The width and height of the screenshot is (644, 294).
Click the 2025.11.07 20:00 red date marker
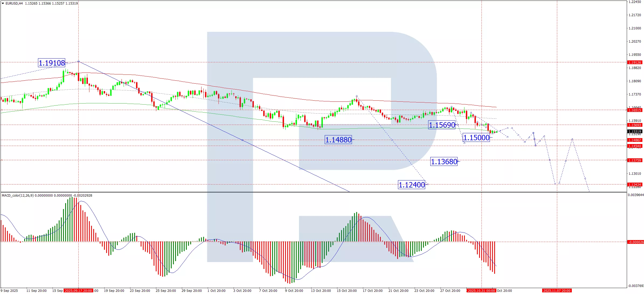pos(557,290)
